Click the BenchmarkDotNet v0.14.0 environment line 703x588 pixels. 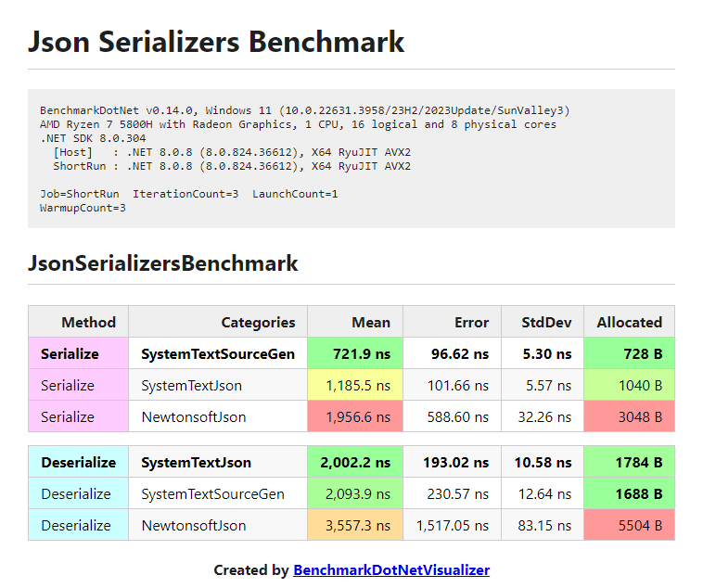304,109
